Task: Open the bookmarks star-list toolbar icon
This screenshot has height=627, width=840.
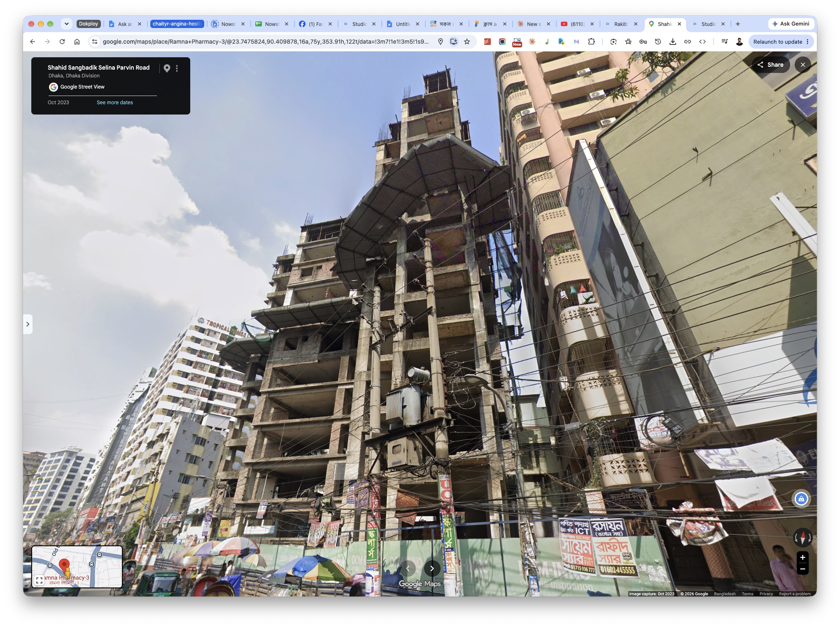Action: 628,42
